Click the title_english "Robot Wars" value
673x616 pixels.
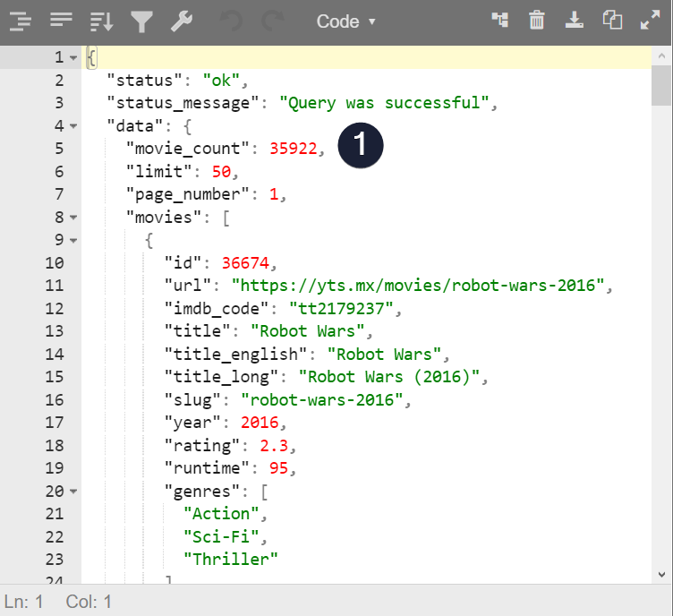coord(384,355)
